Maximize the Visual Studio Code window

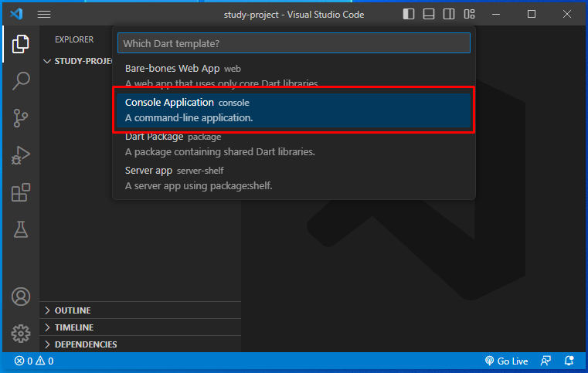(532, 14)
